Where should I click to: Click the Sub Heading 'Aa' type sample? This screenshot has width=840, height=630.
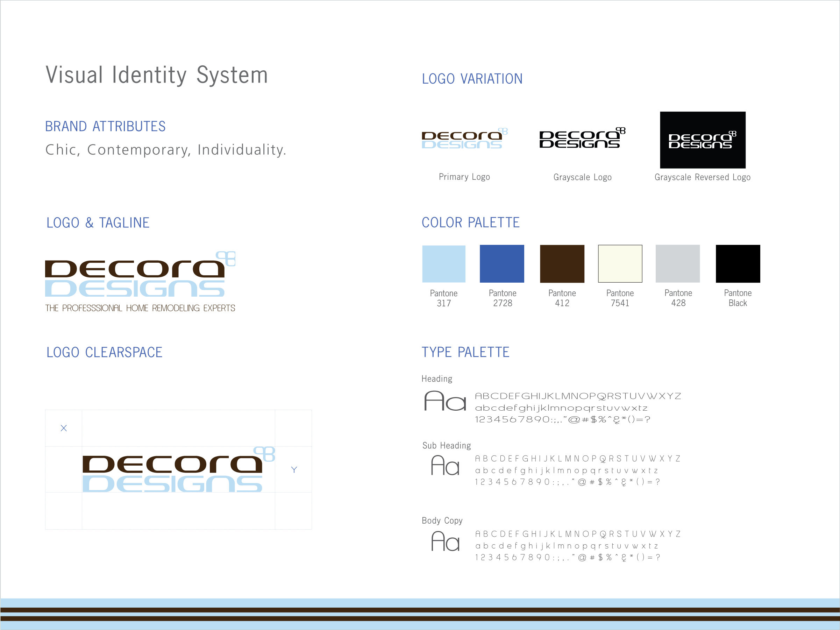[x=445, y=466]
